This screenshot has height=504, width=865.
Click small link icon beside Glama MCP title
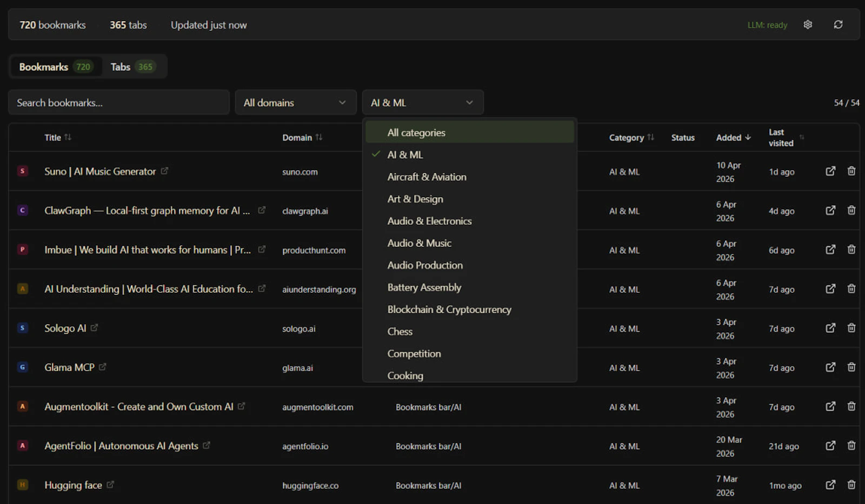102,367
